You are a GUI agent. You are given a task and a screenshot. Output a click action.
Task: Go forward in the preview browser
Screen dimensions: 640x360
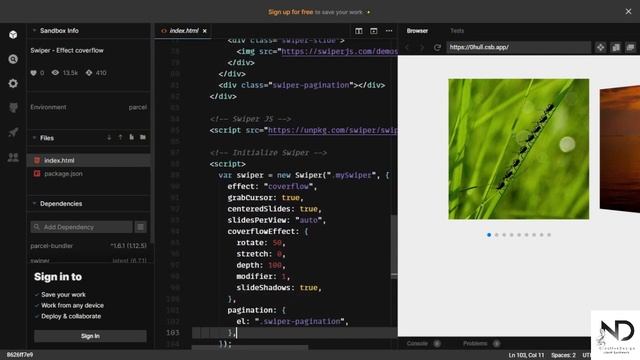pyautogui.click(x=422, y=47)
